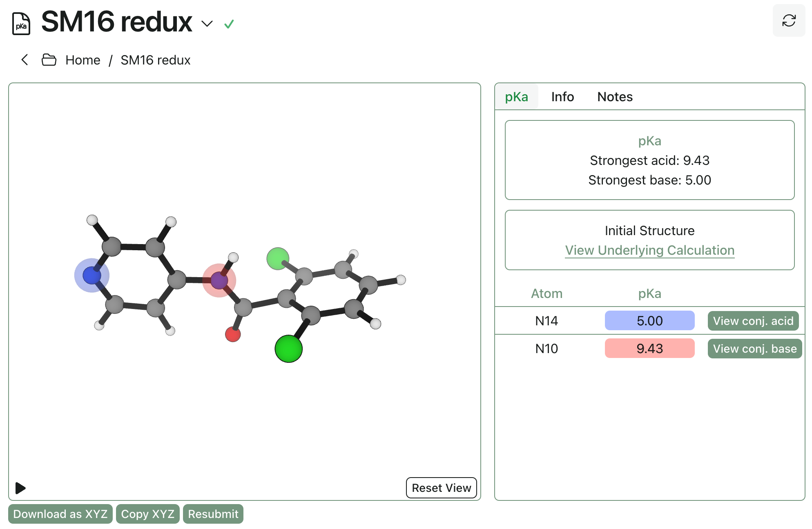Go back using the left arrow

25,60
